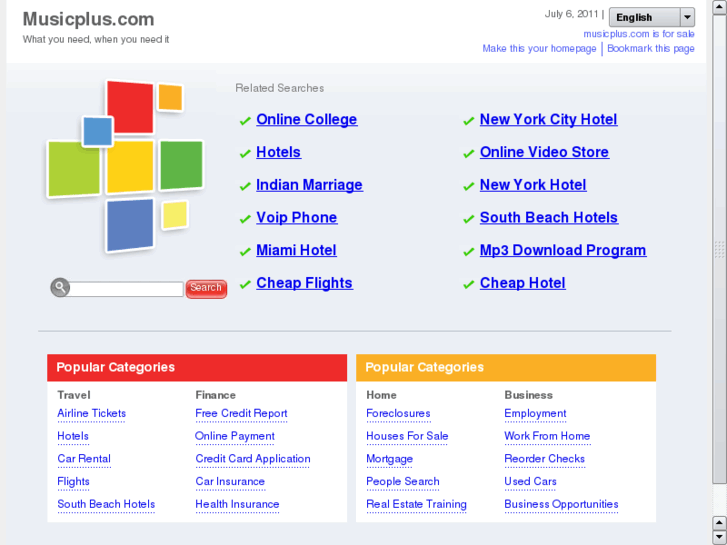
Task: Click the Related Searches label
Action: point(280,88)
